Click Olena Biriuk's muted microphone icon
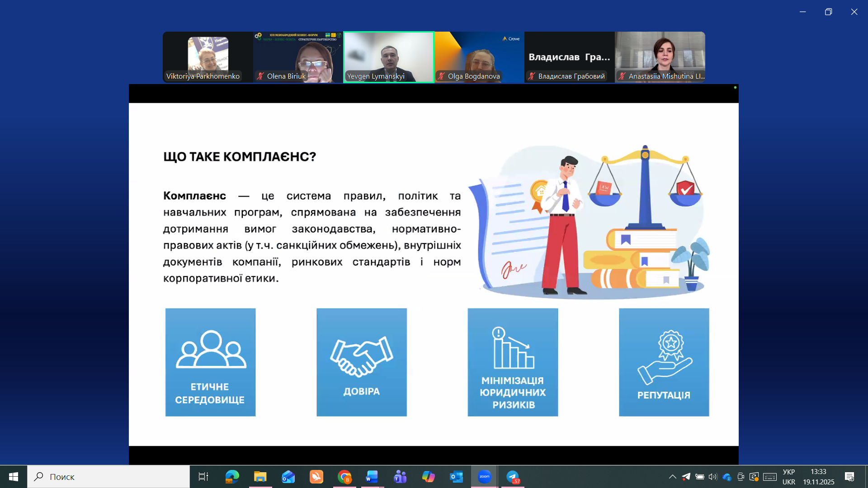Screen dimensions: 868x488 (x=260, y=76)
